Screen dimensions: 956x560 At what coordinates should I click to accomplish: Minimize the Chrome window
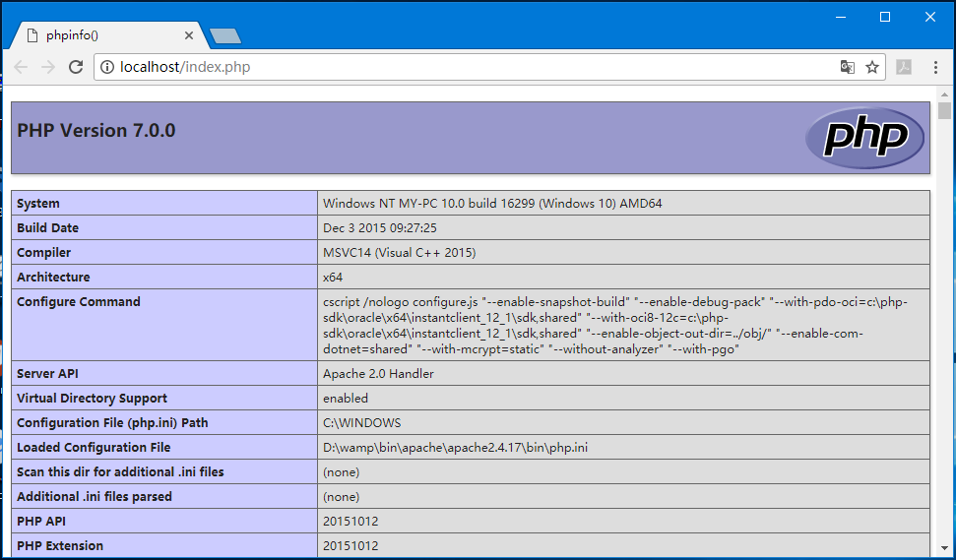(x=841, y=17)
